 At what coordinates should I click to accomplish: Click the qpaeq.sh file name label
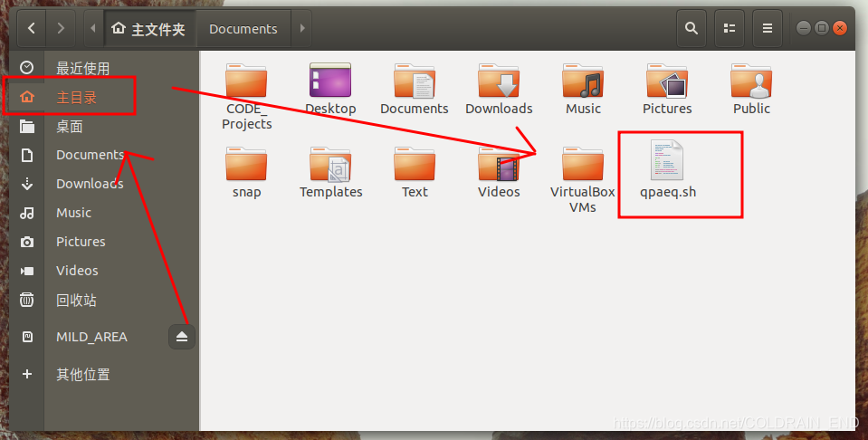pos(668,192)
